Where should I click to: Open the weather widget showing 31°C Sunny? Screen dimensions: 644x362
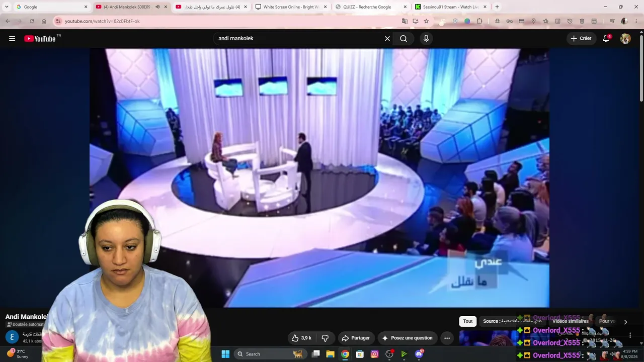(18, 354)
